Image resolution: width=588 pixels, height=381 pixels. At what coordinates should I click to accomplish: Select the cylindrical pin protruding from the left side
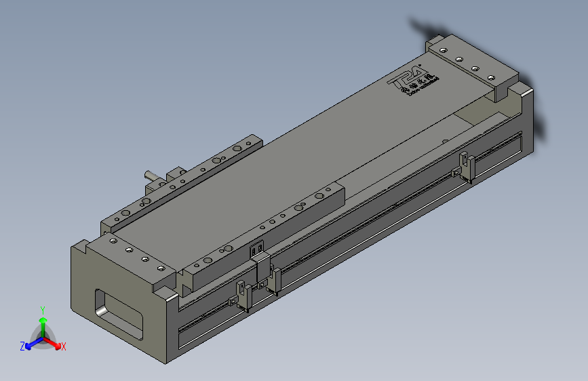151,176
